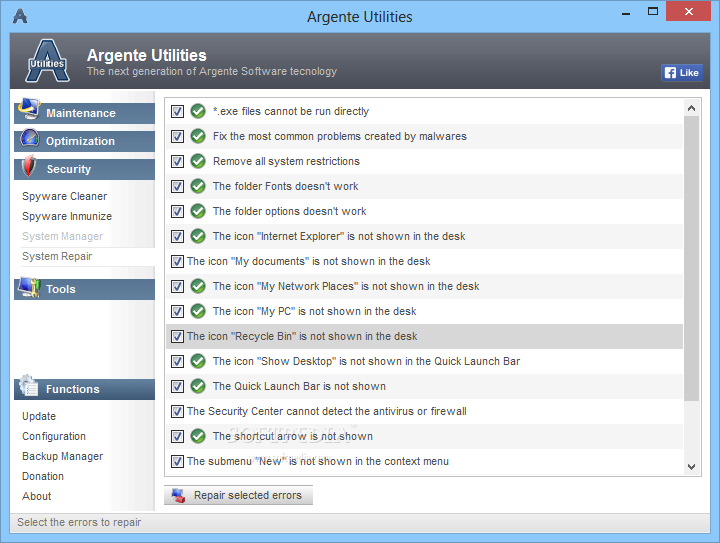Select row 'The Quick Launch Bar is not shown'
720x543 pixels.
coord(424,386)
